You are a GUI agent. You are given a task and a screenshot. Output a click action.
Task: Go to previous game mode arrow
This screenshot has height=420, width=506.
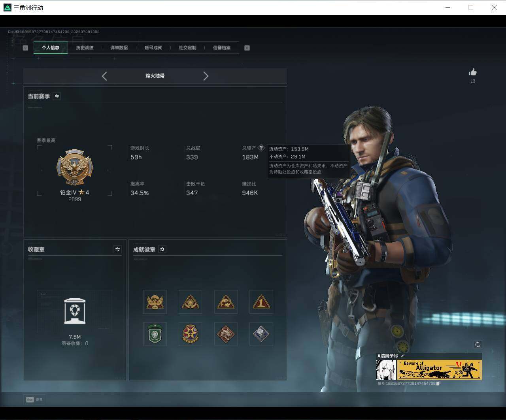tap(104, 76)
